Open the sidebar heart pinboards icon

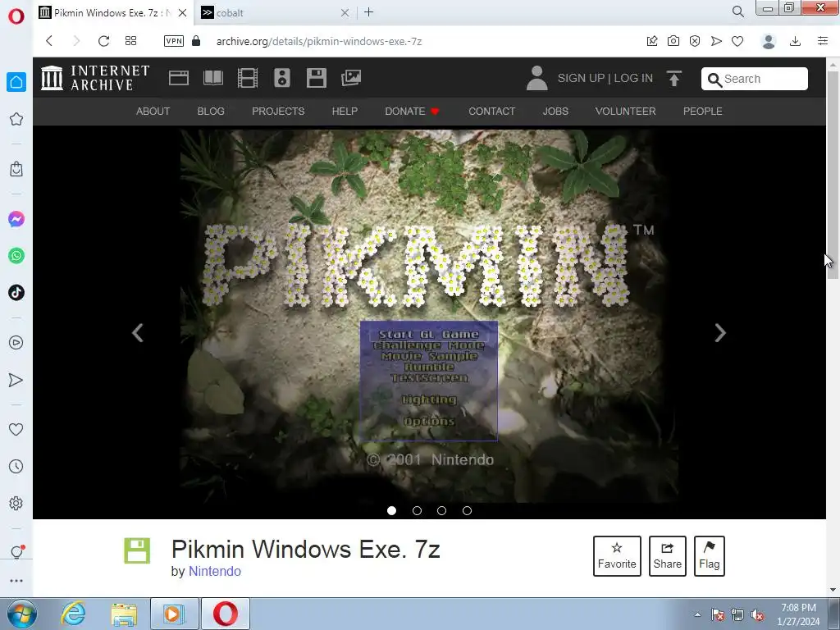16,429
